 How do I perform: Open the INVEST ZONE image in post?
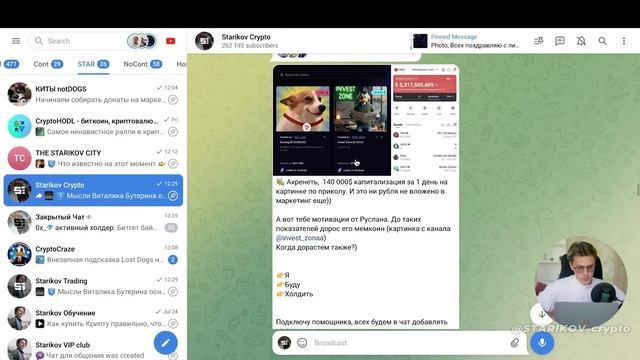(x=360, y=109)
